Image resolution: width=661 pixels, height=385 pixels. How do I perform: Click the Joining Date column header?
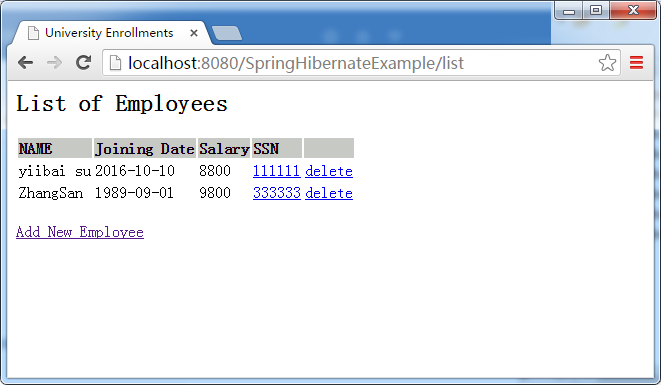pyautogui.click(x=145, y=148)
